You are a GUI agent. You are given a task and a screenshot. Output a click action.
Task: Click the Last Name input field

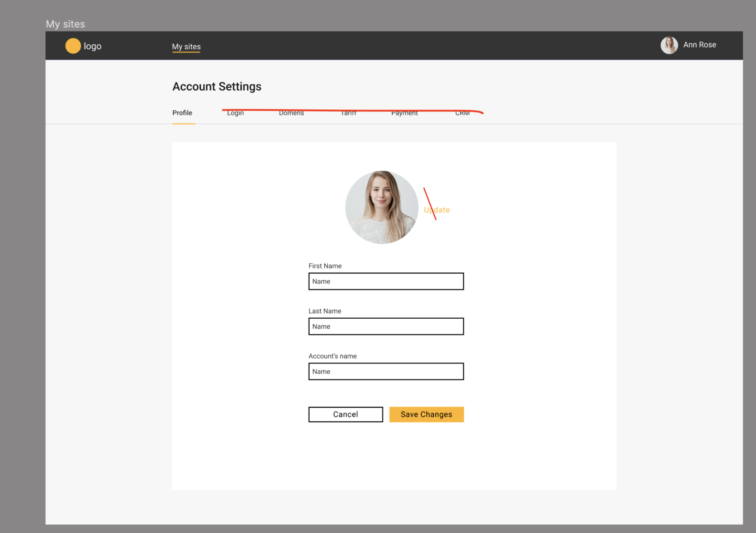(386, 326)
